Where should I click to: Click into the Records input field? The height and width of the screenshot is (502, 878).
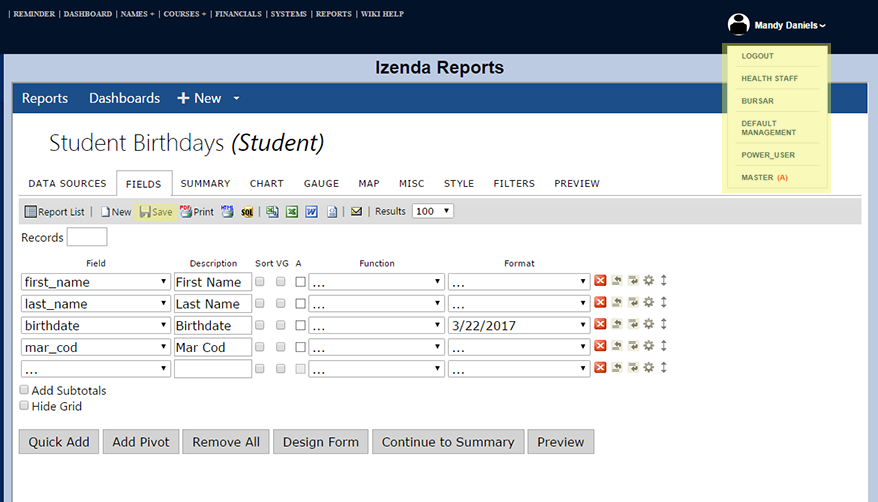click(x=87, y=237)
